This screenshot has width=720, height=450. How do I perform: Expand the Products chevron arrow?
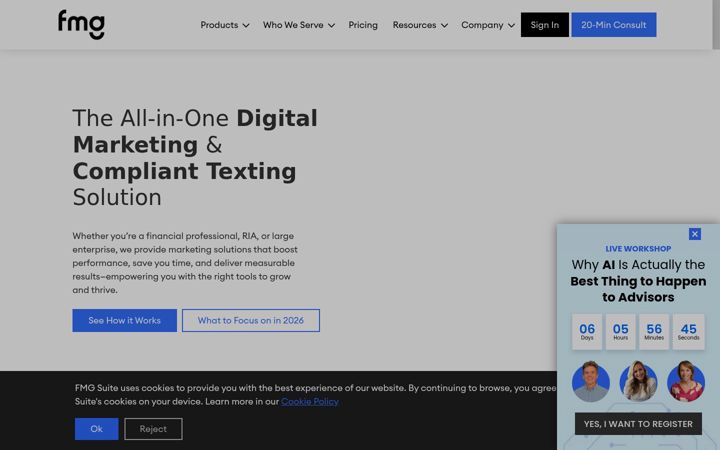pos(246,26)
